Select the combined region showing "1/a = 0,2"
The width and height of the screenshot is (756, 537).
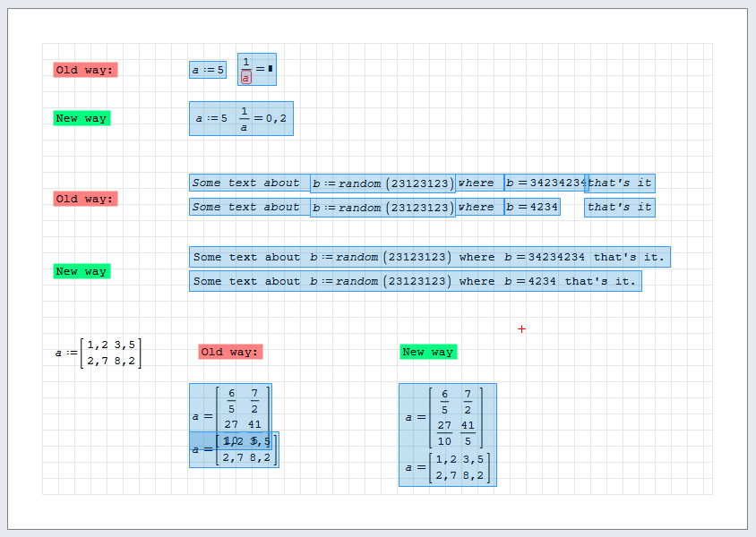pyautogui.click(x=241, y=118)
